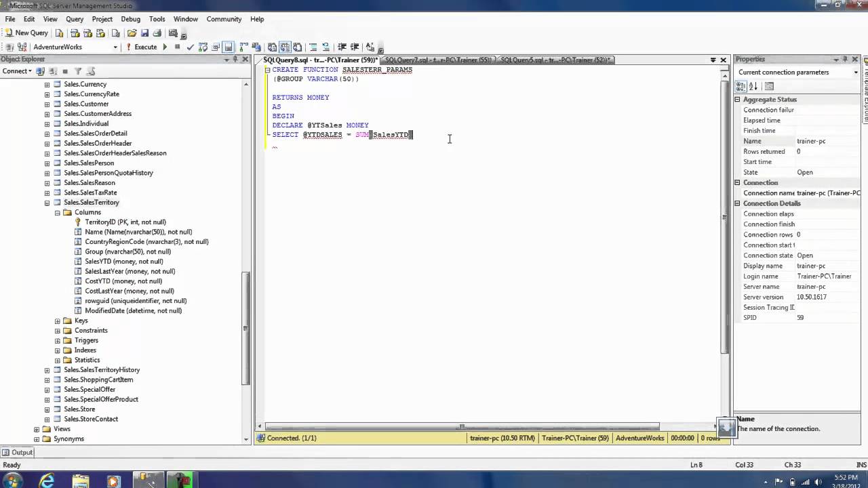The height and width of the screenshot is (488, 868).
Task: Collapse Connection Details property section
Action: pos(738,203)
